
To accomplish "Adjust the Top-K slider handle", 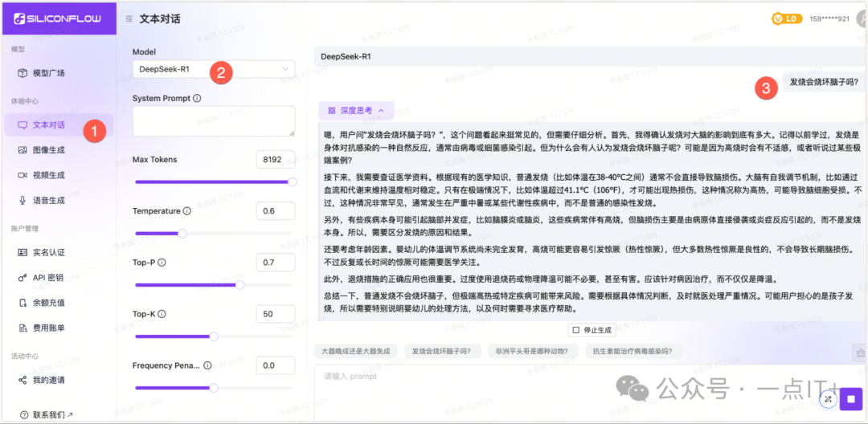I will [214, 336].
